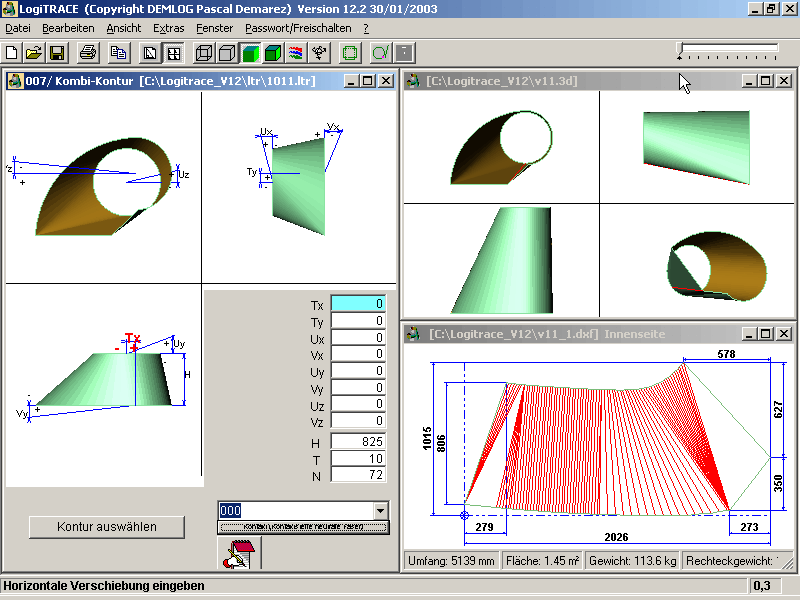Open a file with the folder icon

click(34, 53)
